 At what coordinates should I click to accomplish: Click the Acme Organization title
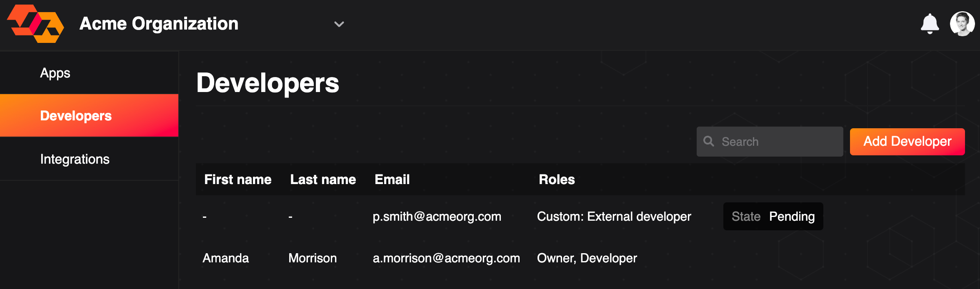[x=159, y=24]
